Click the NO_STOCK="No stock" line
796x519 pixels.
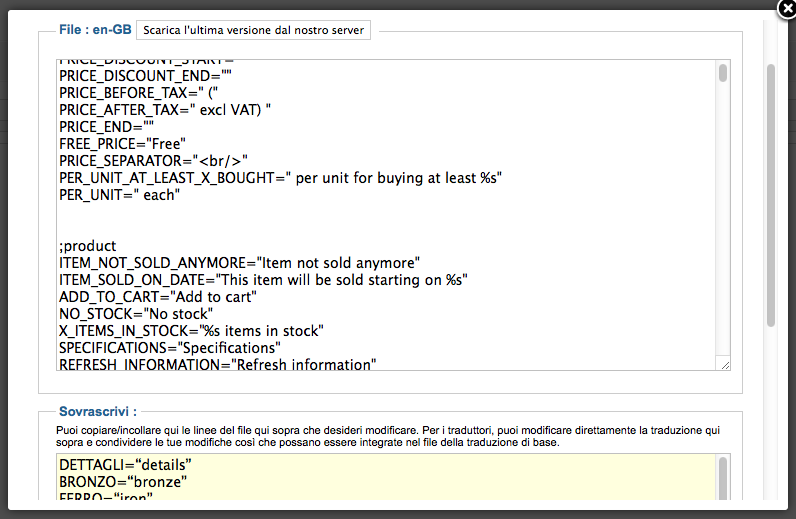click(x=136, y=313)
